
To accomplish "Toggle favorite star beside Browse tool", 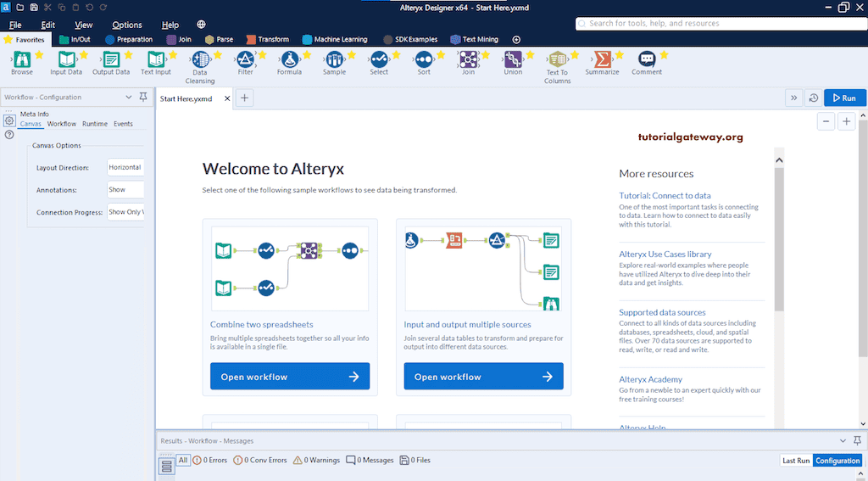I will (x=39, y=54).
